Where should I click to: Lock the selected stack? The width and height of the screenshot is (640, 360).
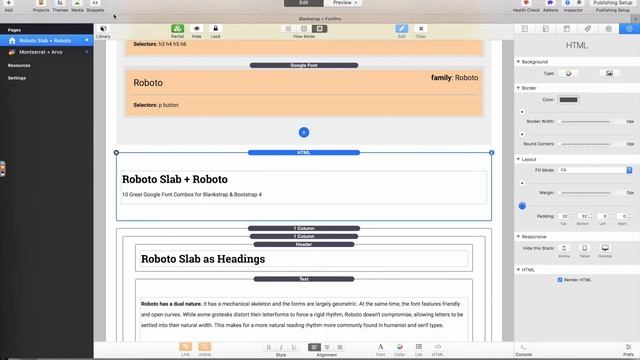click(216, 29)
